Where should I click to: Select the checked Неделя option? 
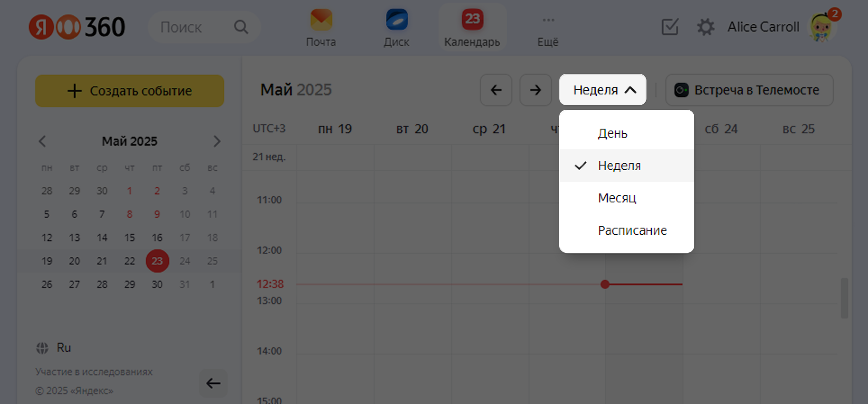619,166
